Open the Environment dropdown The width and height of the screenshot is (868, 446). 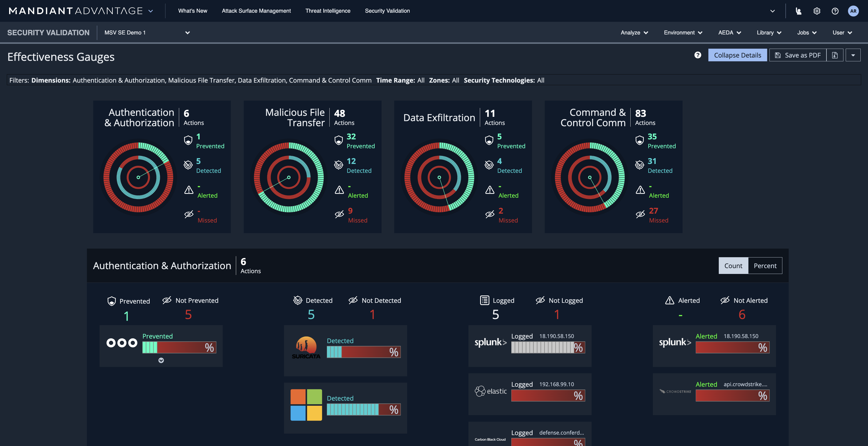click(683, 32)
